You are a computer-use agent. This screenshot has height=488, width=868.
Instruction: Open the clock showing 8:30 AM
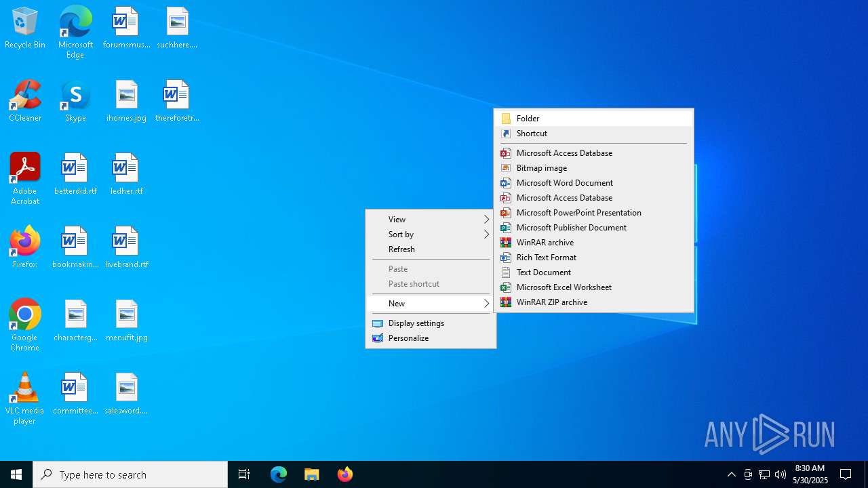pyautogui.click(x=810, y=474)
